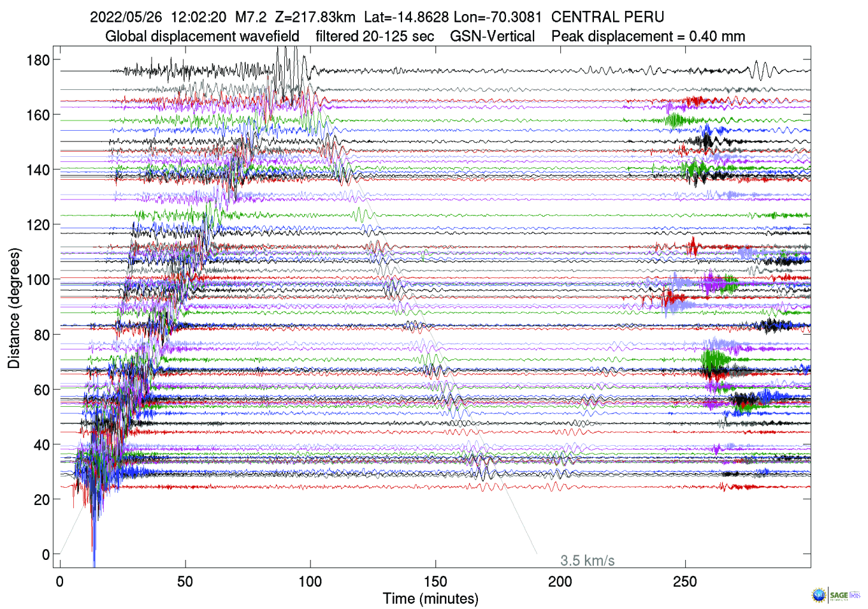Click the 'Peak displacement = 0.40 mm' text
Screen dimensions: 868x609
[x=648, y=36]
